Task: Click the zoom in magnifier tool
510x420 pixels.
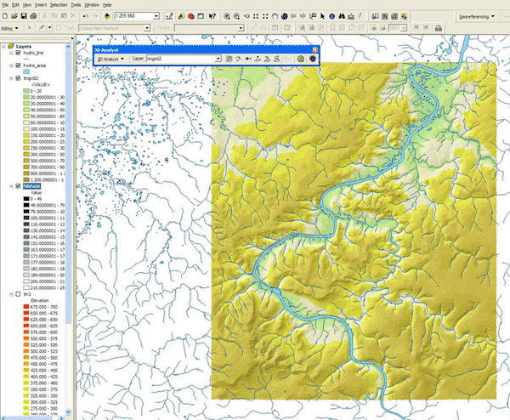Action: [227, 16]
